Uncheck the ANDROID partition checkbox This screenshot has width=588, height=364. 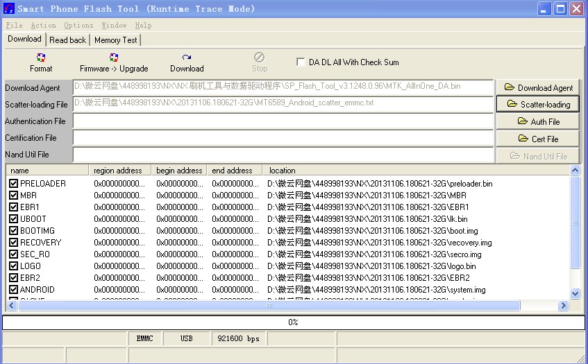[13, 290]
